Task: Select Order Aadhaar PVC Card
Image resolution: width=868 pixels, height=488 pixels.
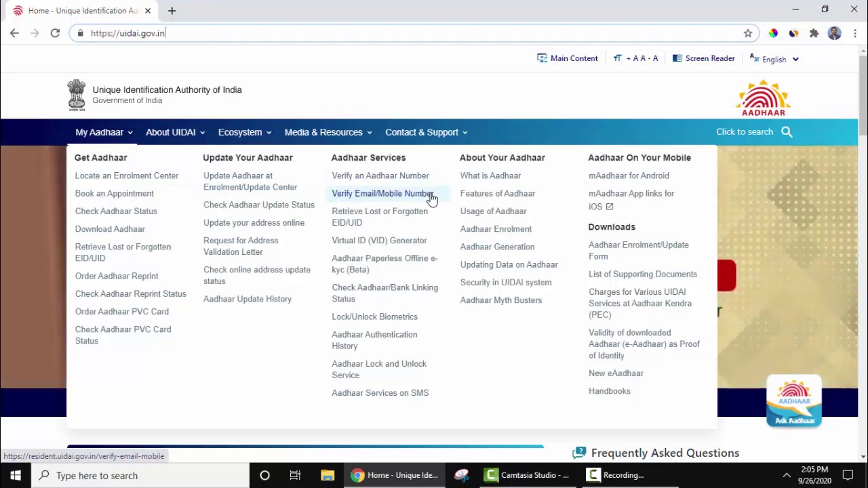Action: point(122,311)
